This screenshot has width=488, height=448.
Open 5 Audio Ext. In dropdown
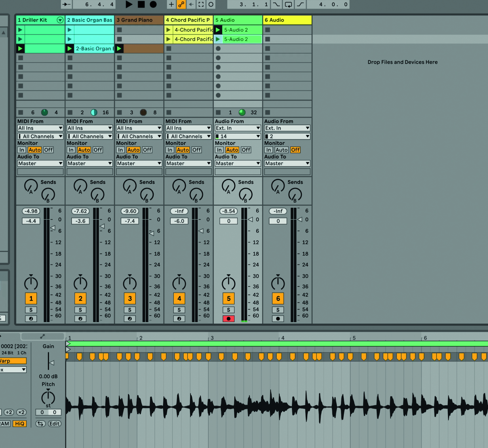238,128
